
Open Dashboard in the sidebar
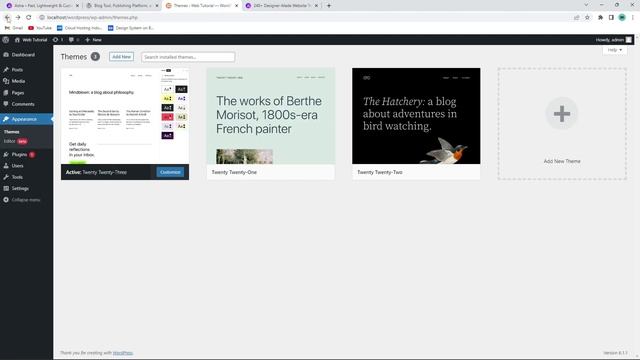pos(23,55)
